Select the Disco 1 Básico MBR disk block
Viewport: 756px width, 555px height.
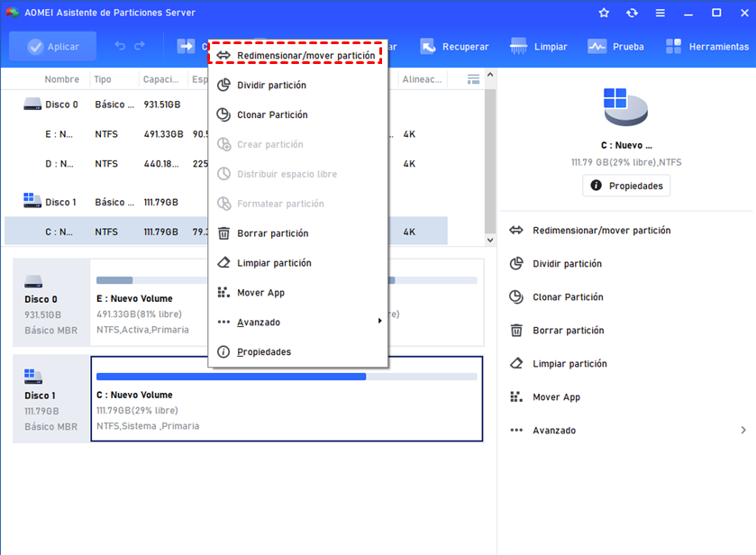51,399
